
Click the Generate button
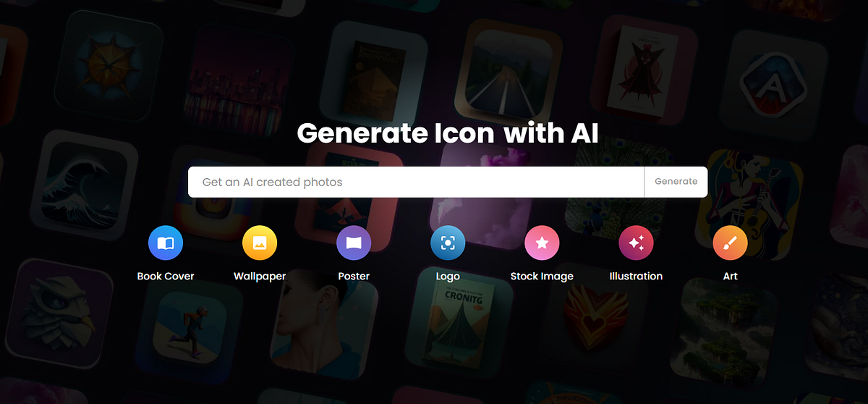coord(676,182)
